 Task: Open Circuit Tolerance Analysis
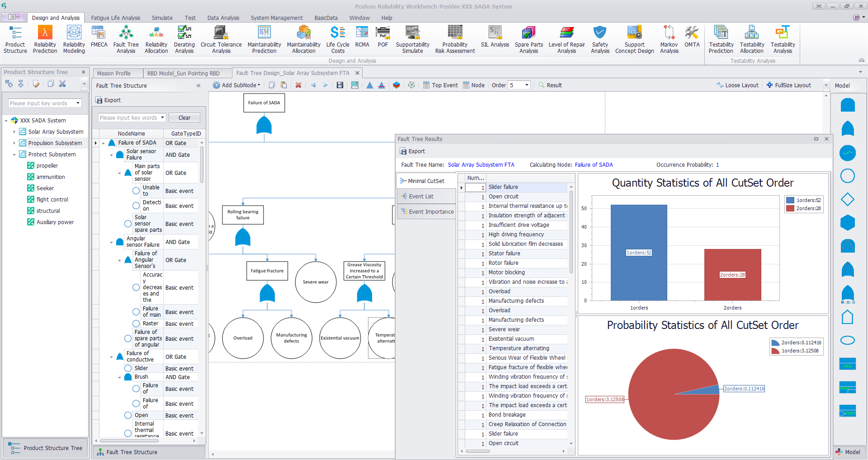tap(221, 40)
